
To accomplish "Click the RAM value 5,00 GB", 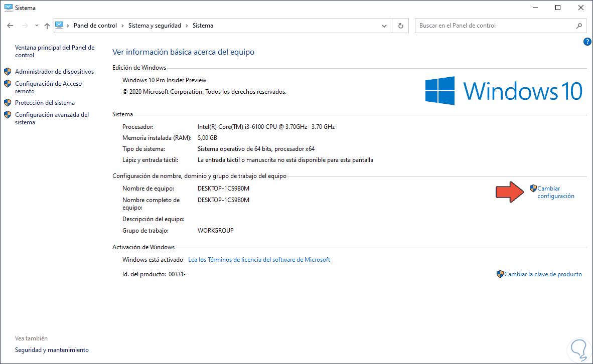I will pyautogui.click(x=207, y=138).
